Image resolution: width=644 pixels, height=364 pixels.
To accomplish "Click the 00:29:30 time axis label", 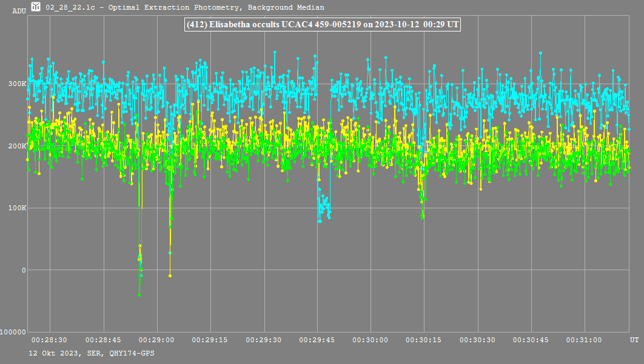I will click(264, 340).
